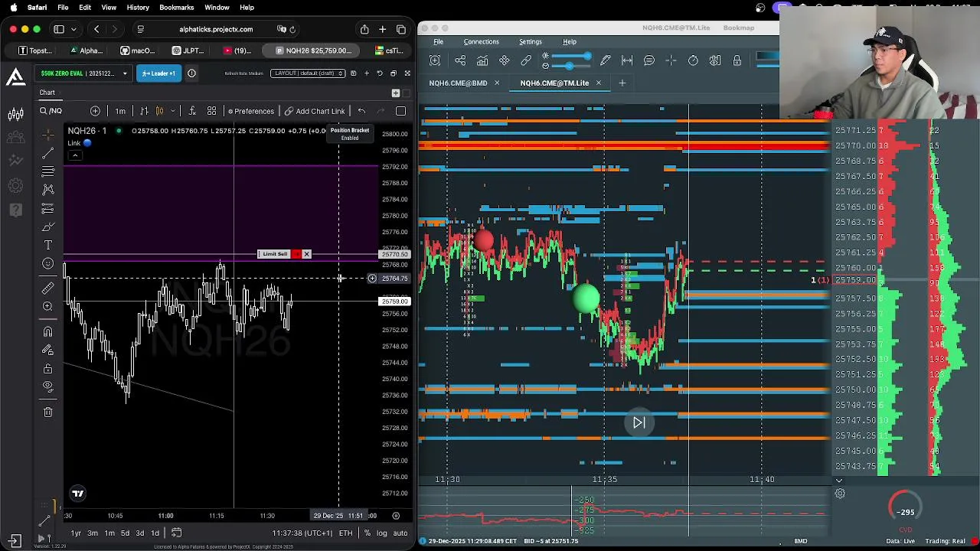Select the 5d time range
This screenshot has height=551, width=980.
point(125,533)
